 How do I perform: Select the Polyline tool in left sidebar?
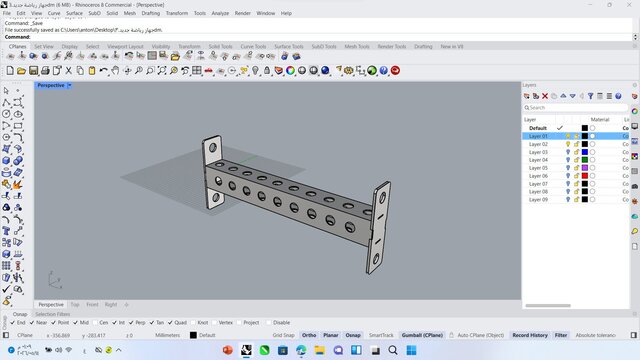click(x=6, y=102)
